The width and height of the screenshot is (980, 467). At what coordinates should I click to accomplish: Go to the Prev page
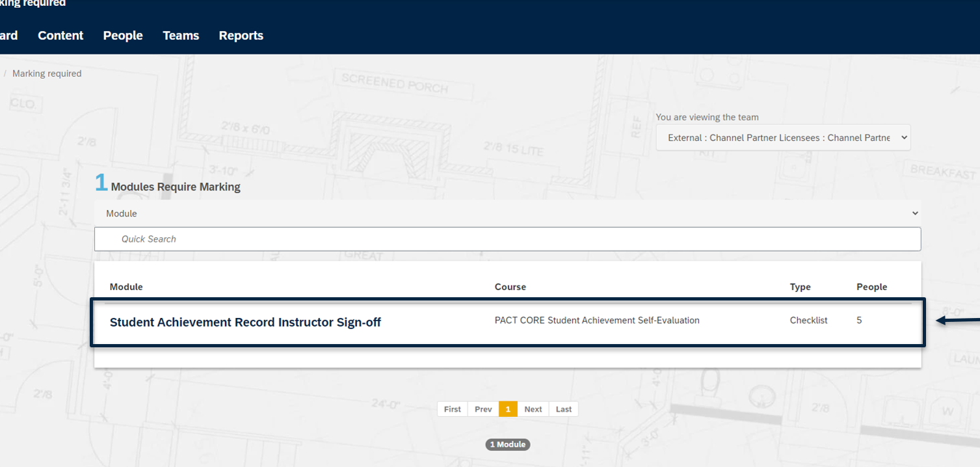point(483,409)
